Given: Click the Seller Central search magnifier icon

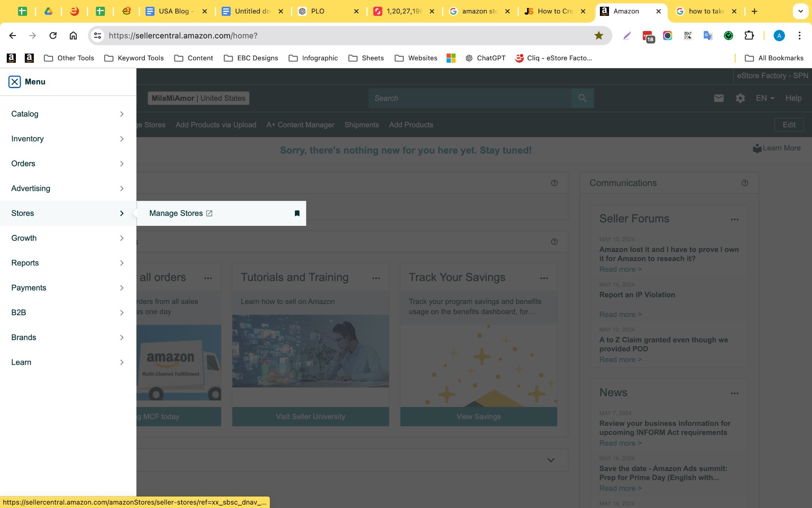Looking at the screenshot, I should point(582,98).
